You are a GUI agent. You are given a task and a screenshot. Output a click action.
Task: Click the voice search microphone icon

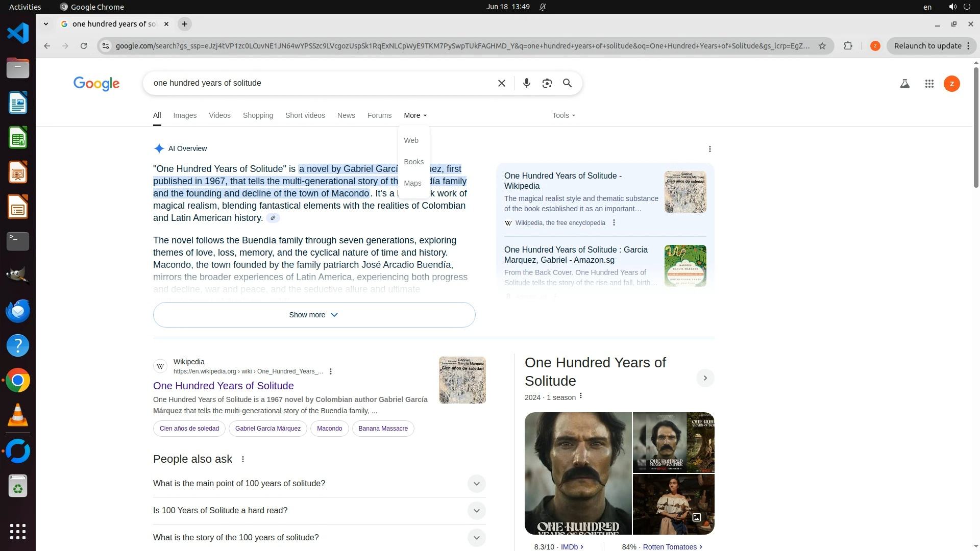coord(526,83)
